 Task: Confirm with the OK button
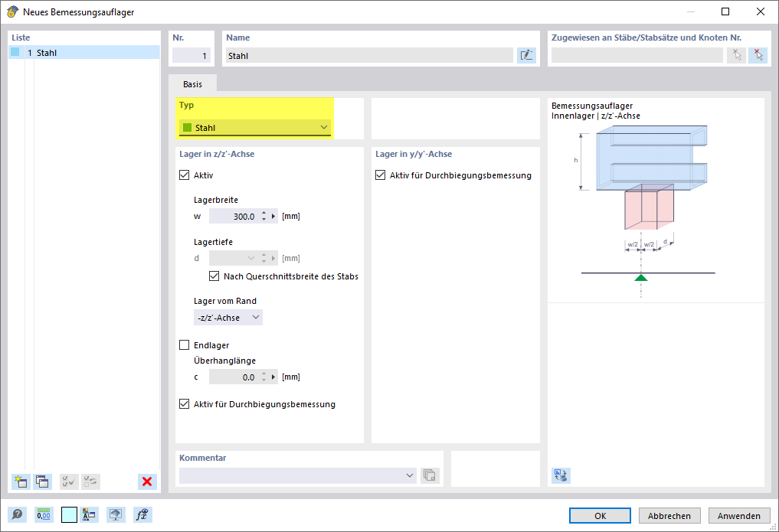pos(601,516)
